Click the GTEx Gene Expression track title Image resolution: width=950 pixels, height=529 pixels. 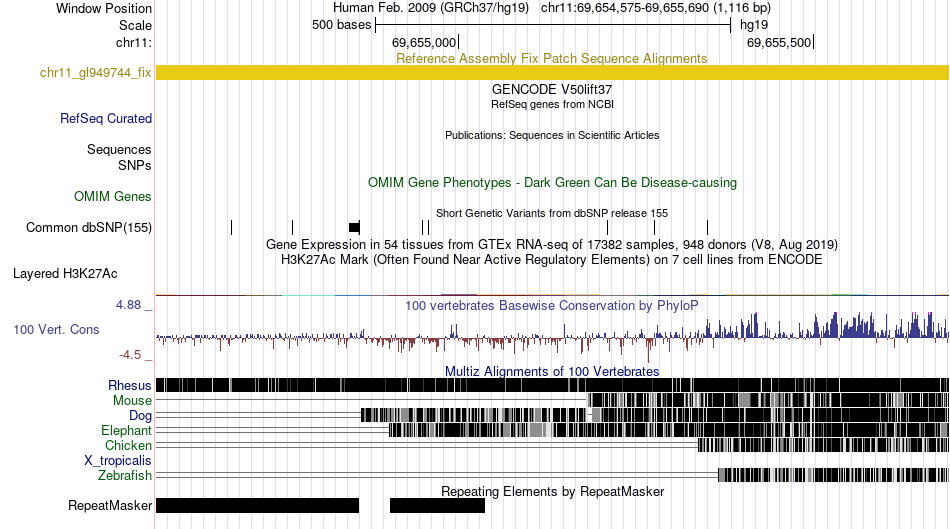tap(552, 244)
